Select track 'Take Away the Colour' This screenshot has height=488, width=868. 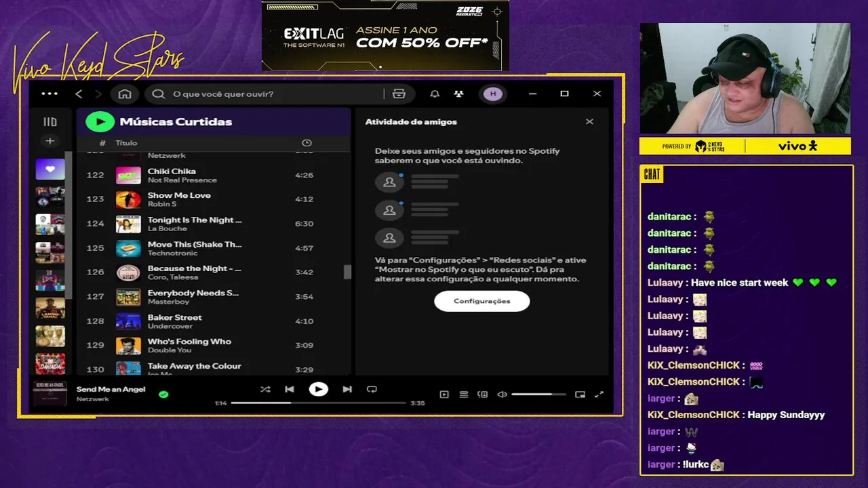click(x=213, y=368)
